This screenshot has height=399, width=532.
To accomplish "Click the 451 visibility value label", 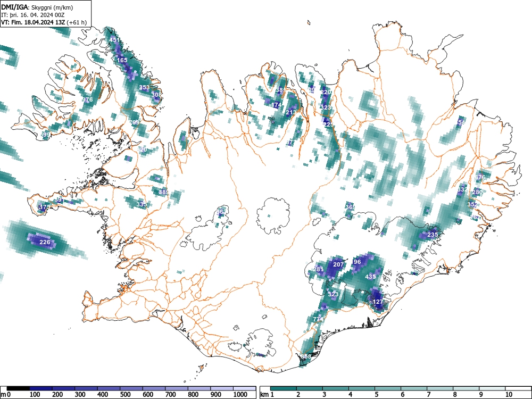I will pos(114,40).
